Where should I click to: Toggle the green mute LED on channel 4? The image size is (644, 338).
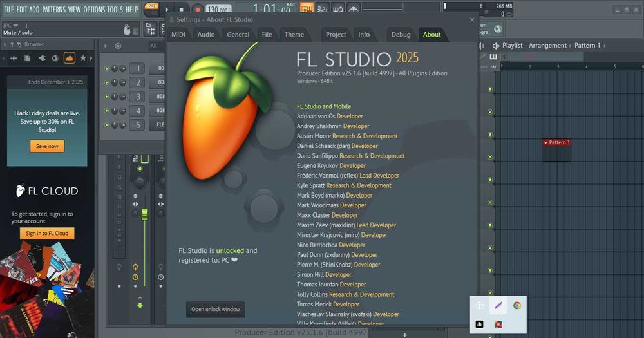pyautogui.click(x=106, y=111)
